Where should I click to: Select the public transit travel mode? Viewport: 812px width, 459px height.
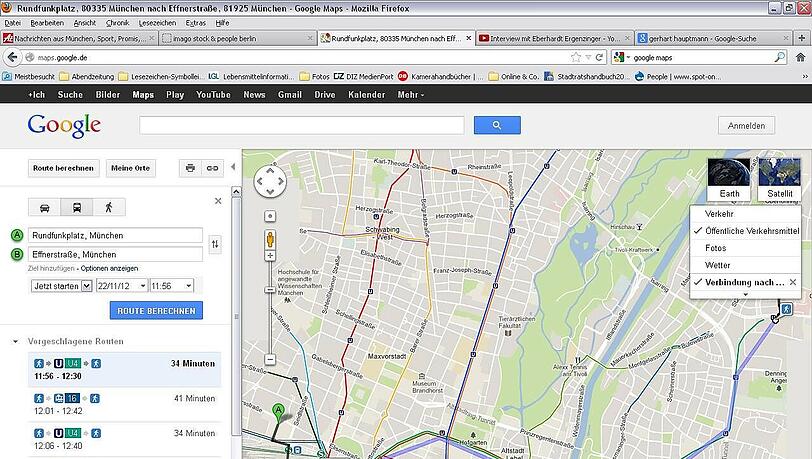(x=77, y=208)
